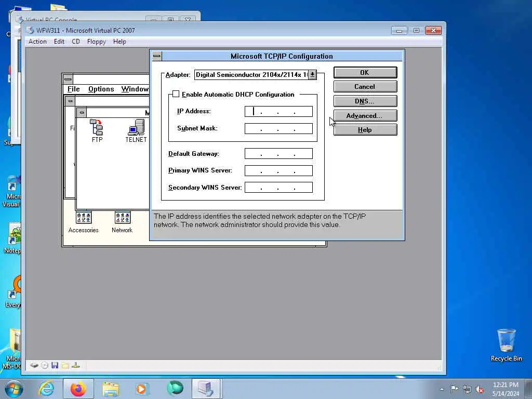Screen dimensions: 532x399
Task: Click the network tray icon
Action: coord(467,389)
